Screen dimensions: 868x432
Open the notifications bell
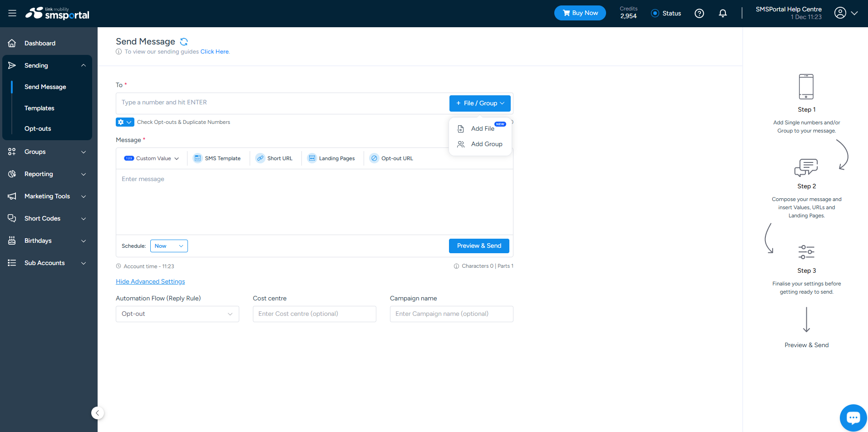coord(723,13)
